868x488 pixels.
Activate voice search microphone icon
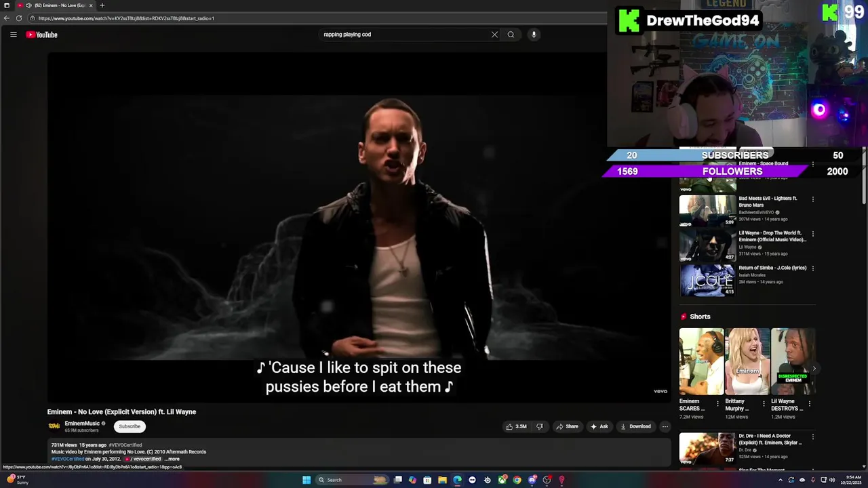534,35
